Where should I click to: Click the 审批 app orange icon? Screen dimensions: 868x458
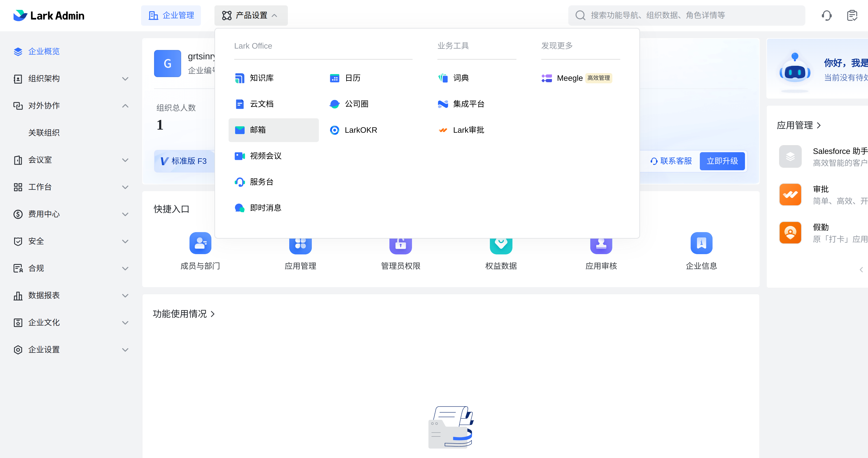coord(790,195)
